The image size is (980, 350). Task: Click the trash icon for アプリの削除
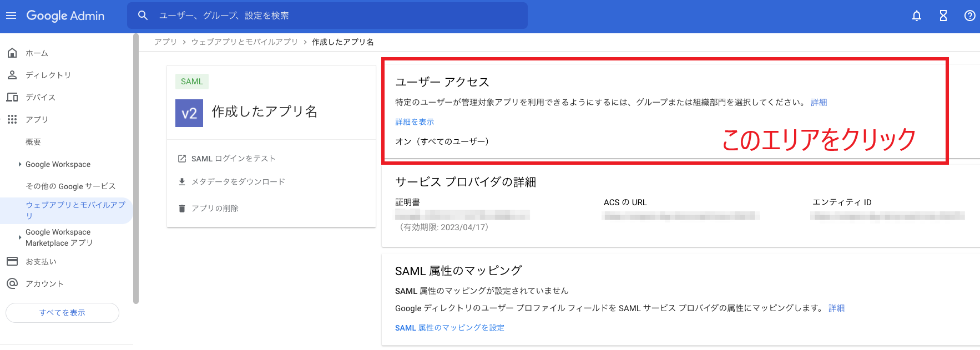click(181, 209)
